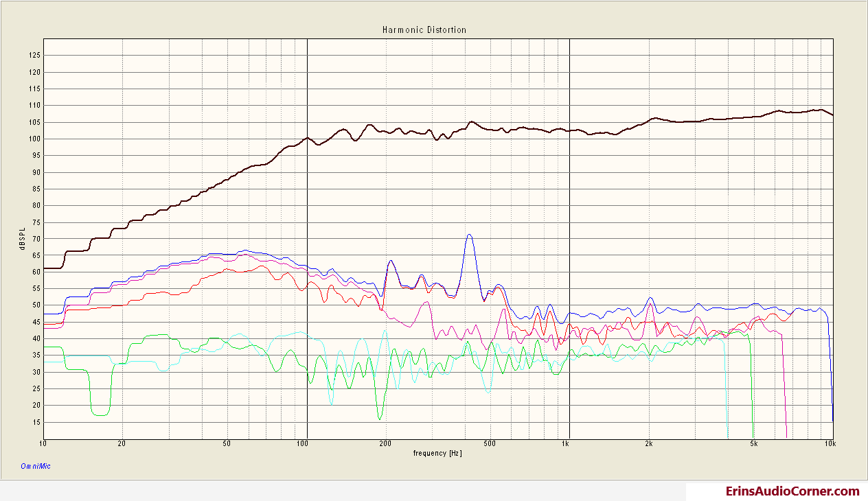Click the OmniMic label

click(x=36, y=466)
